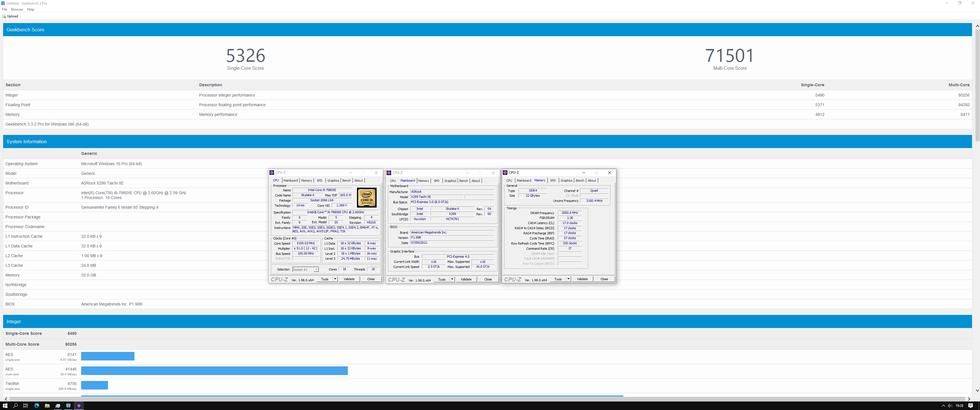The width and height of the screenshot is (980, 410).
Task: Open the Windows Start menu
Action: pos(5,406)
